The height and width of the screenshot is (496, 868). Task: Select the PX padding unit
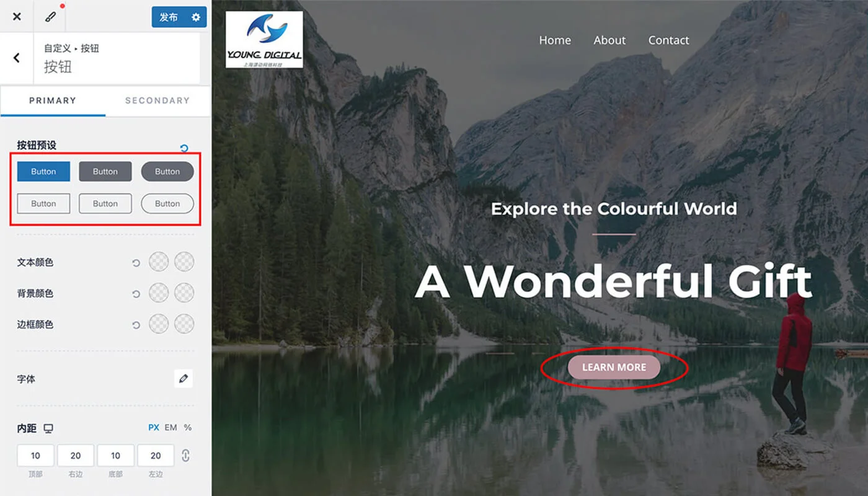(x=154, y=427)
